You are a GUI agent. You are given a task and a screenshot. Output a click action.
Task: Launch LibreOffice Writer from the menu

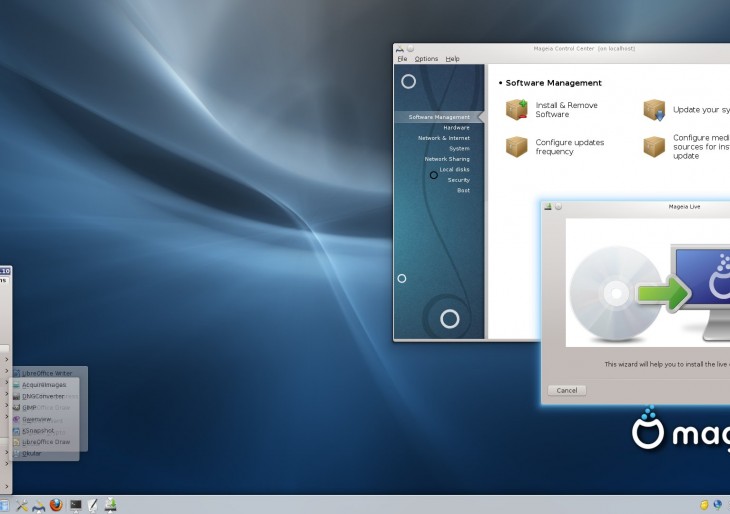pos(46,373)
